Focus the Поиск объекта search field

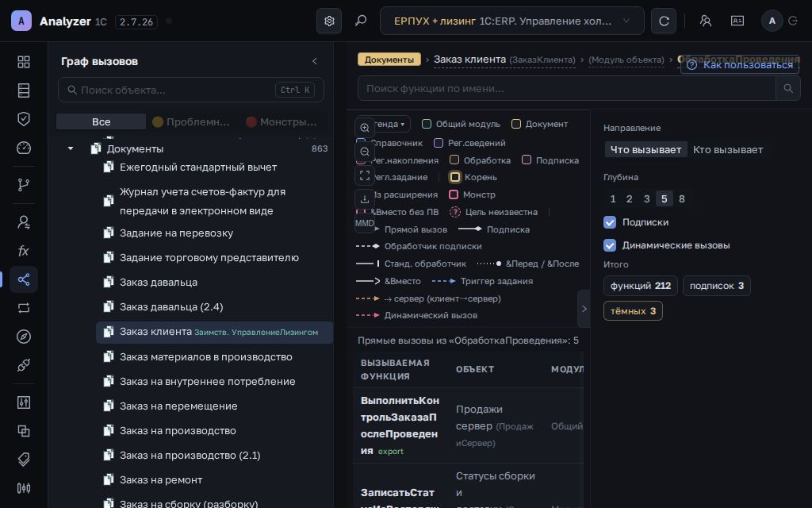tap(191, 90)
